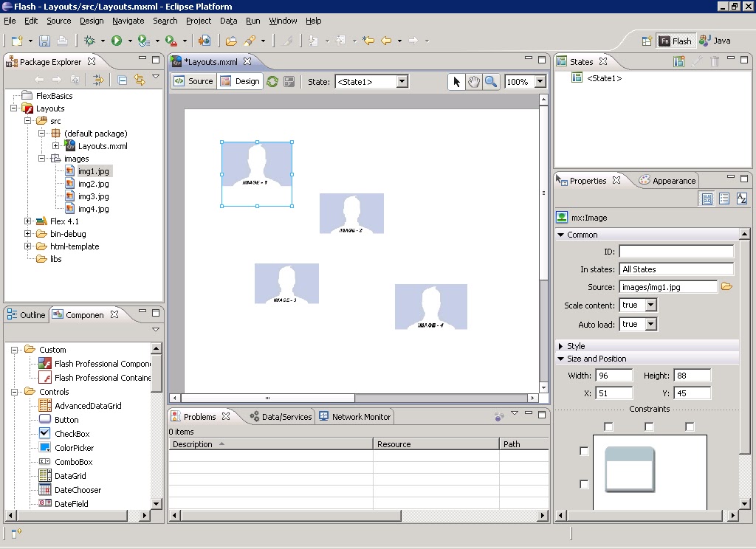Open the State dropdown showing State1
Image resolution: width=756 pixels, height=549 pixels.
click(x=402, y=81)
